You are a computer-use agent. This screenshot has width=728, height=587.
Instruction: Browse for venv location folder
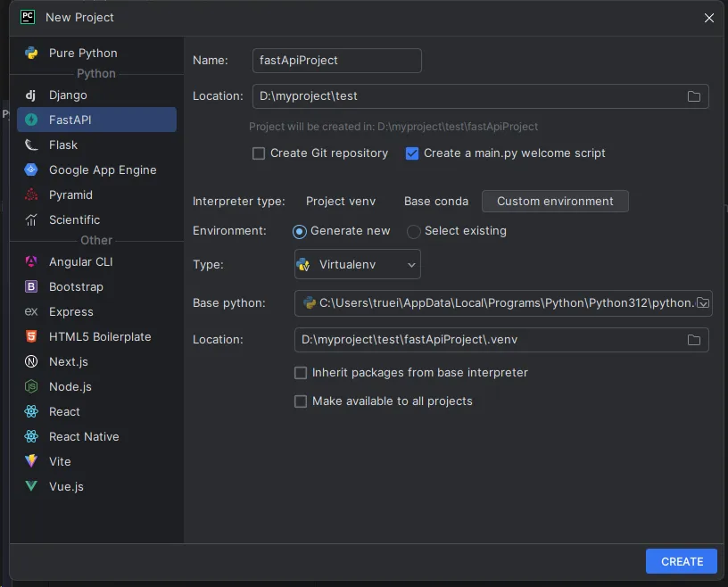point(693,340)
